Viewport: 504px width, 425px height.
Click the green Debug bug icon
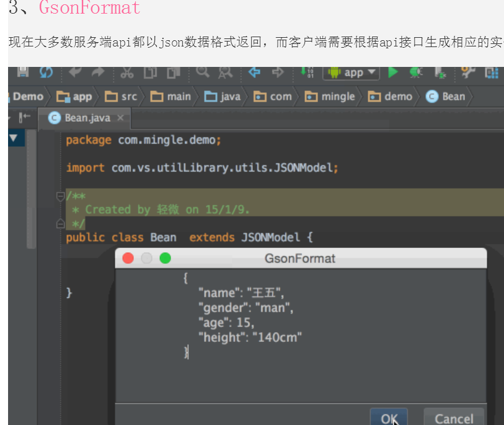416,72
